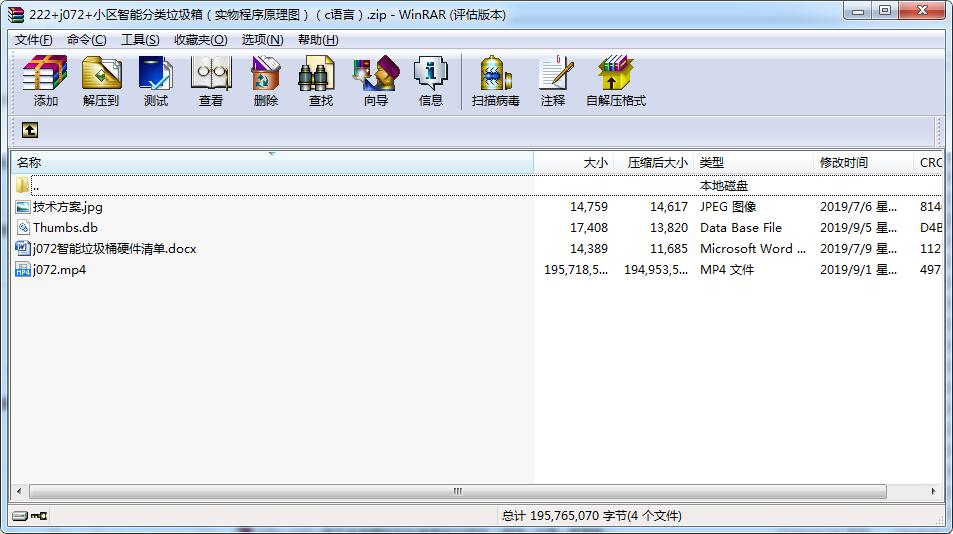Open the 工具(S) menu

[x=140, y=39]
